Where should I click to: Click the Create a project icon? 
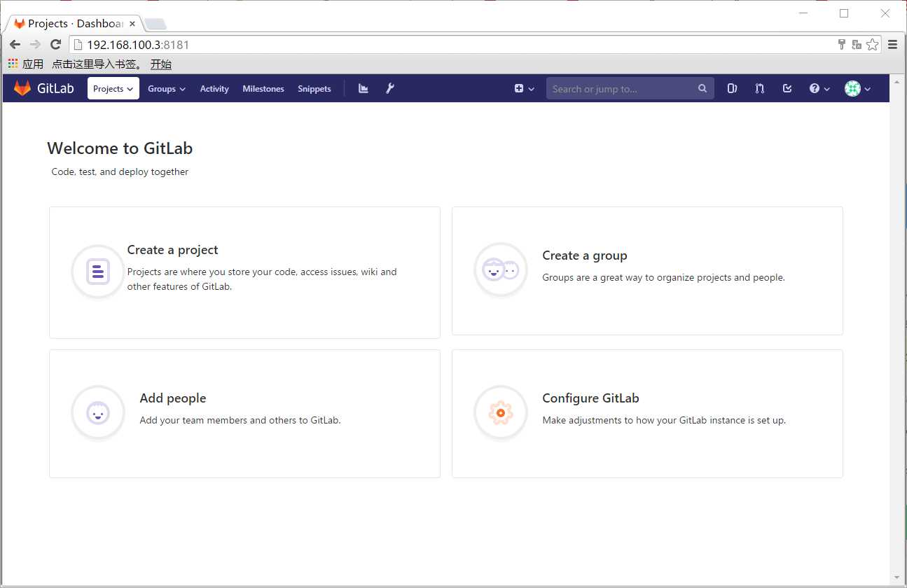coord(98,272)
